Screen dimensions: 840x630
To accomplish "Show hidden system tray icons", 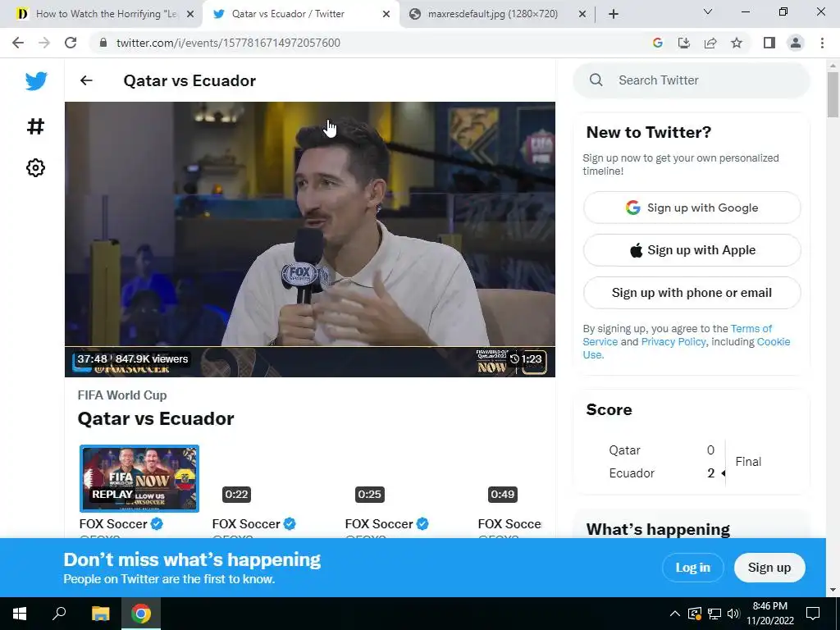I will point(675,614).
